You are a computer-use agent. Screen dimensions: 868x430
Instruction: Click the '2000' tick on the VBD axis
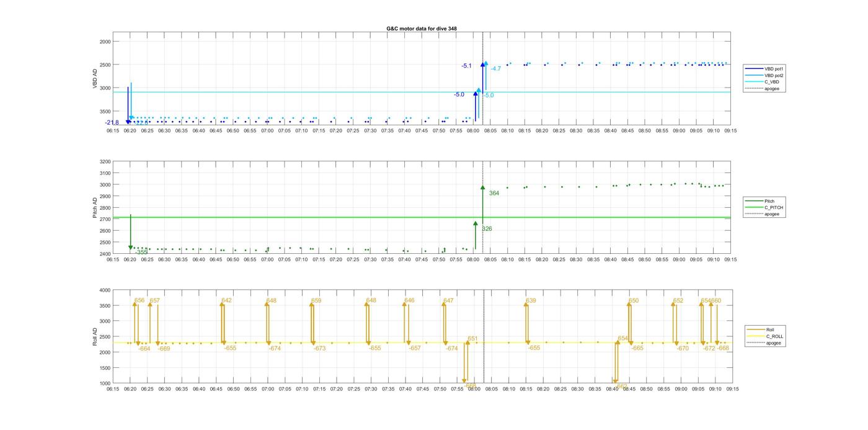point(105,42)
